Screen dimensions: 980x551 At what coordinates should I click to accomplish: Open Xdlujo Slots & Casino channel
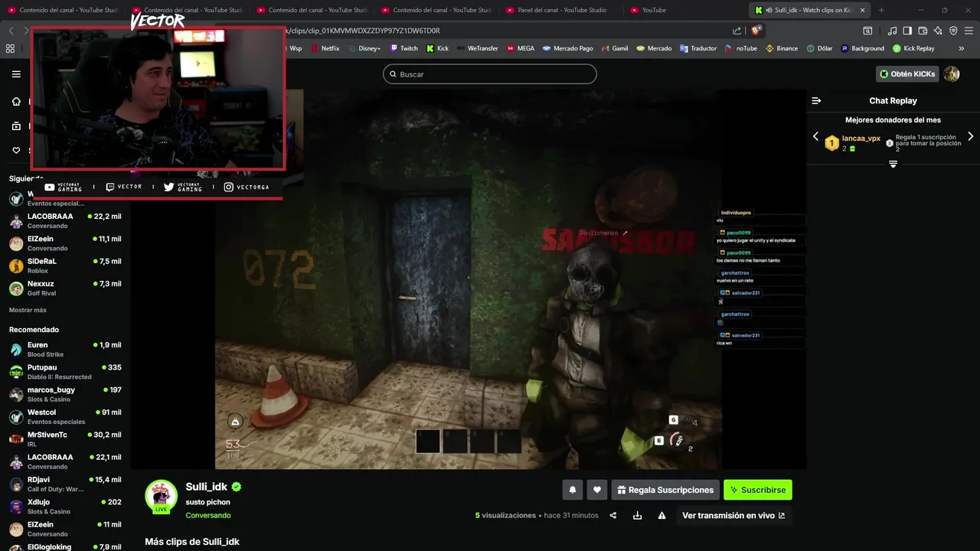pyautogui.click(x=65, y=507)
